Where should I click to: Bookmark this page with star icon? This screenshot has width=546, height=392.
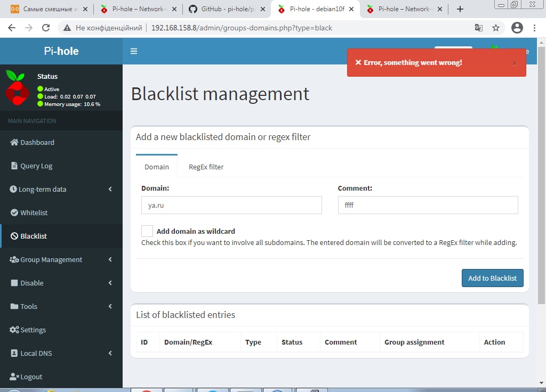(x=496, y=28)
